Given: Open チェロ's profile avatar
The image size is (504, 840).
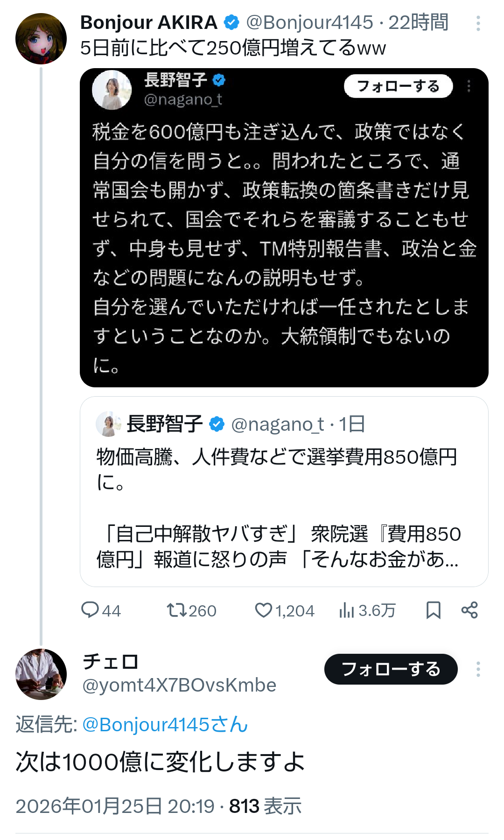Looking at the screenshot, I should click(x=41, y=674).
